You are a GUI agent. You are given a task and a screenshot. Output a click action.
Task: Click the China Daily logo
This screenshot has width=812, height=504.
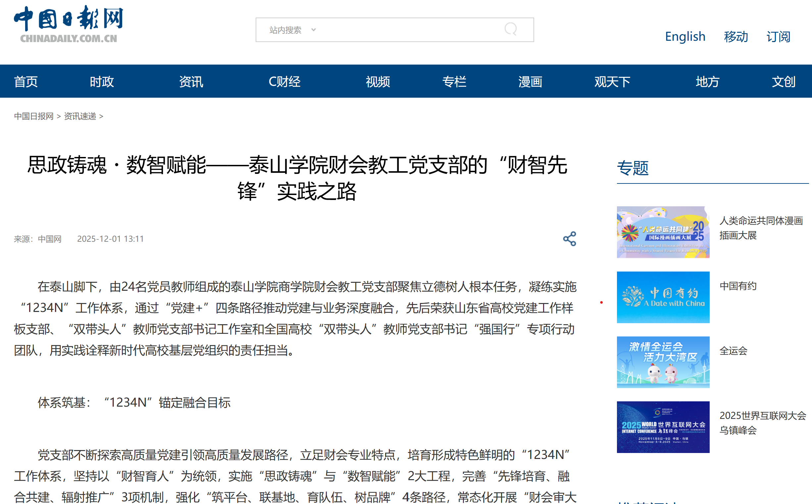68,24
